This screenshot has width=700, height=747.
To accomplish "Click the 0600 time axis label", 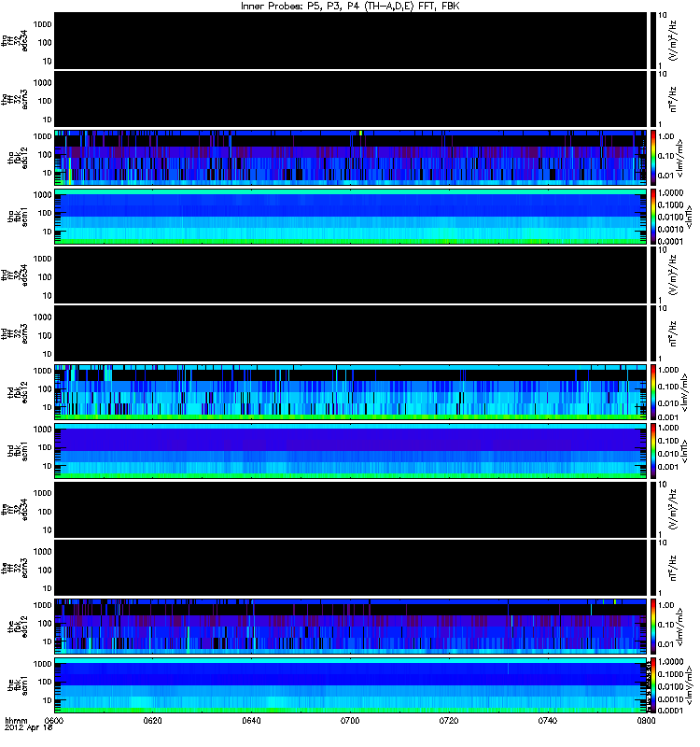I will [x=54, y=720].
